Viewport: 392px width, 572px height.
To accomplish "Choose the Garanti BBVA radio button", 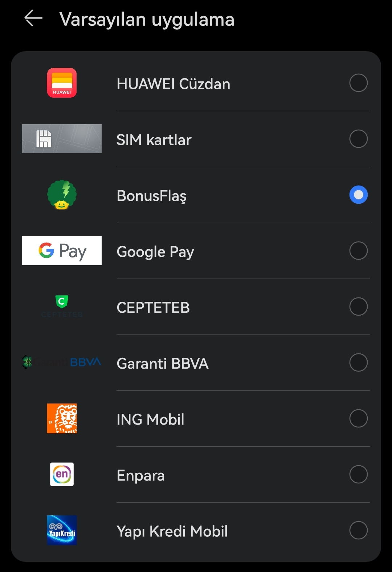I will click(359, 362).
